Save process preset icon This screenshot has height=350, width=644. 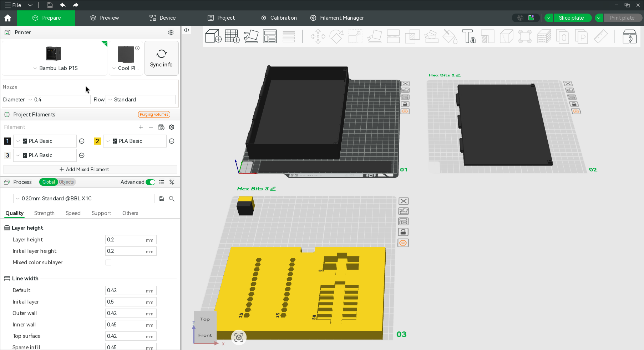(162, 199)
